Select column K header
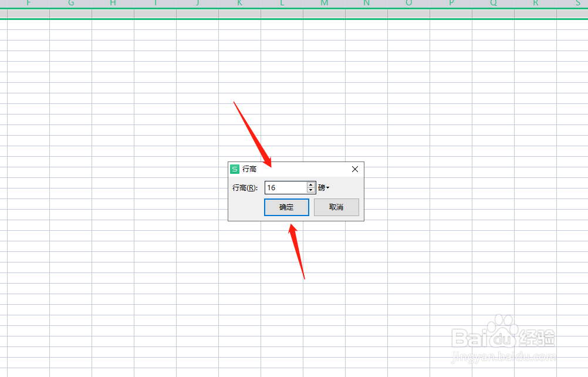Screen dimensions: 588x377 pos(239,4)
